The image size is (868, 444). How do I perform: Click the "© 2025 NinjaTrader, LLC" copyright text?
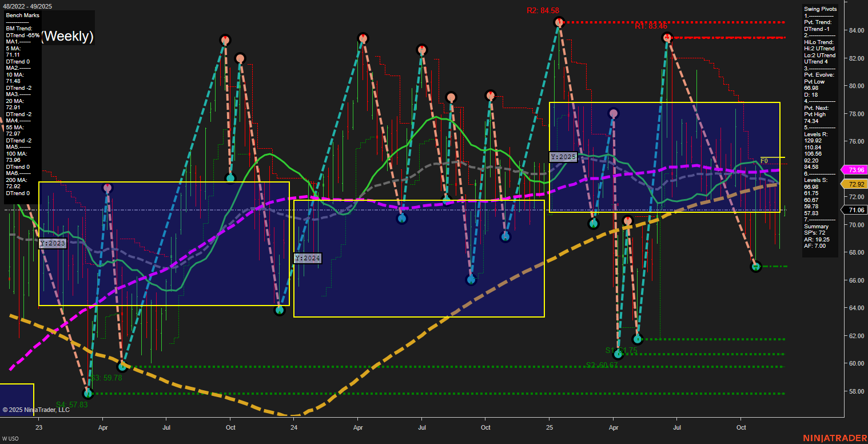coord(36,410)
